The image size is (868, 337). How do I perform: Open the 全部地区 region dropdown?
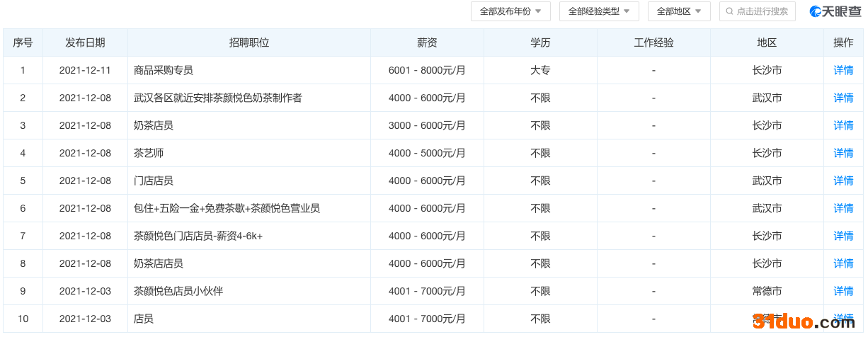pyautogui.click(x=678, y=11)
